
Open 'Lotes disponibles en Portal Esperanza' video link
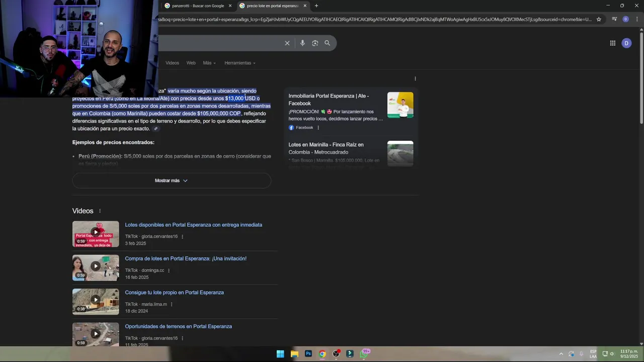click(194, 225)
